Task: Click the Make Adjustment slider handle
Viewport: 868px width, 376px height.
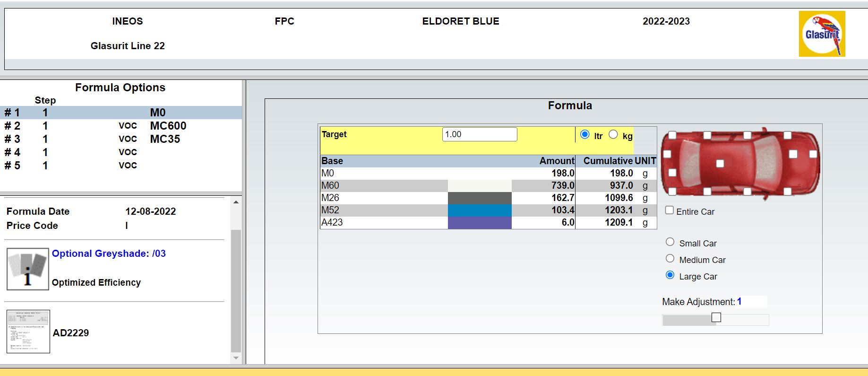Action: click(x=716, y=317)
